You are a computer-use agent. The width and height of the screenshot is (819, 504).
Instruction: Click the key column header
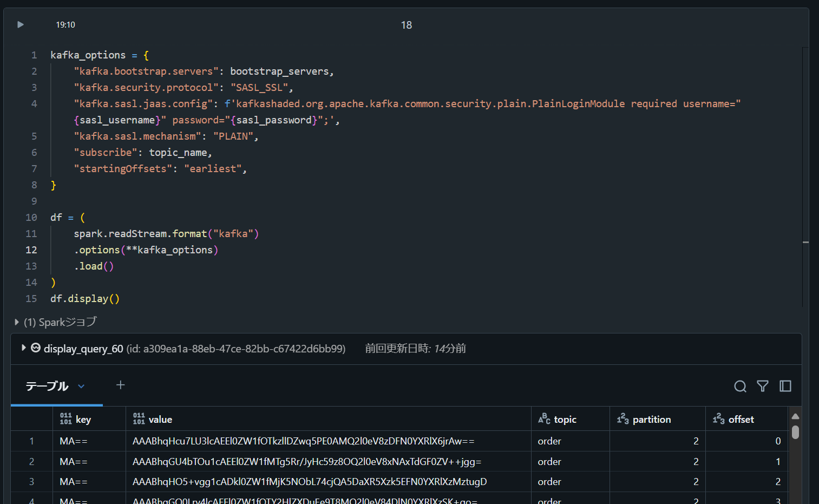click(x=89, y=419)
